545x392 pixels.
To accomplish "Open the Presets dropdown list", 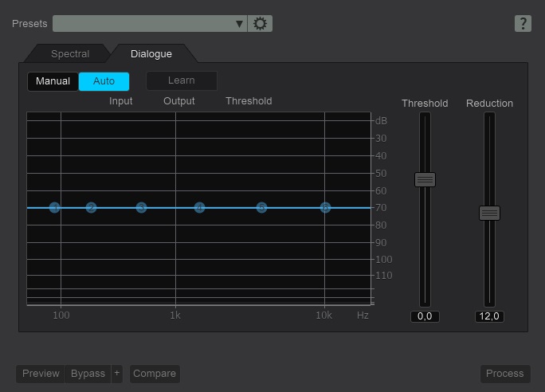I will pyautogui.click(x=150, y=24).
